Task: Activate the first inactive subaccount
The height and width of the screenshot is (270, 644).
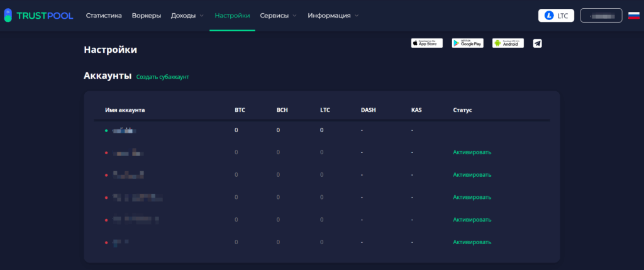Action: pyautogui.click(x=472, y=152)
